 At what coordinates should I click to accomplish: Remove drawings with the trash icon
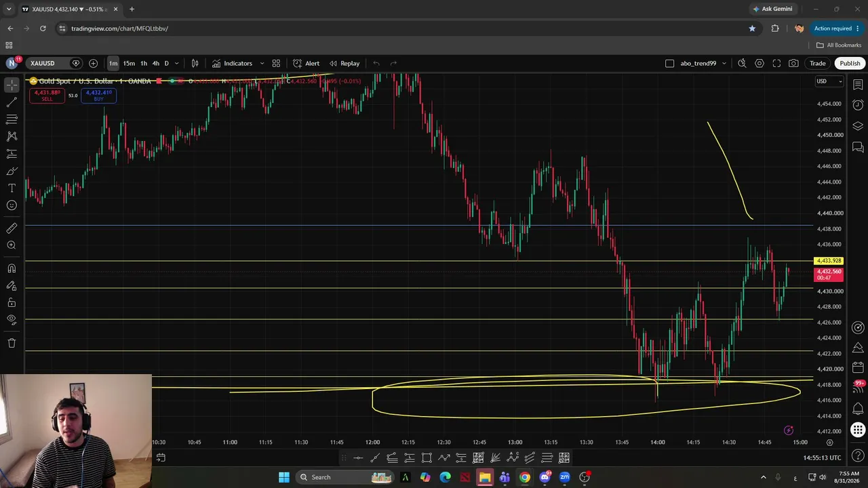[12, 343]
